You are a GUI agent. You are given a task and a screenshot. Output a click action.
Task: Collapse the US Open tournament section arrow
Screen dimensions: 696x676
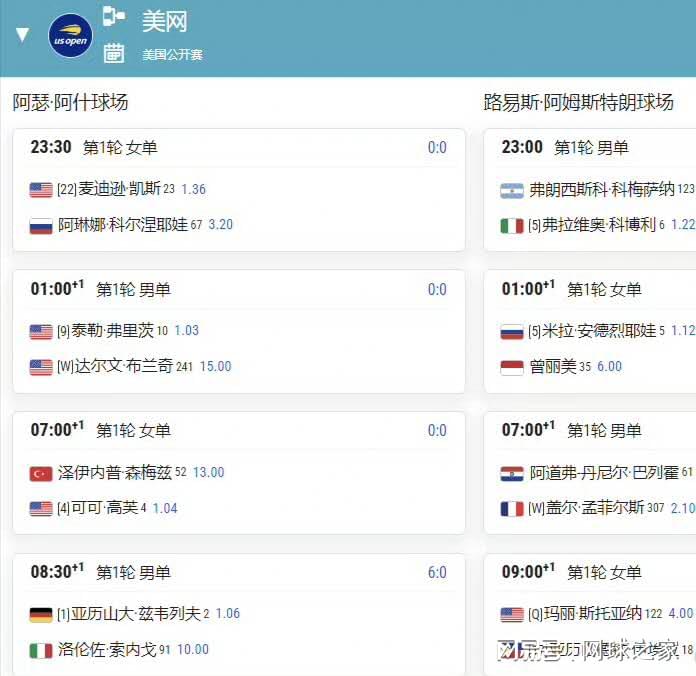[22, 35]
